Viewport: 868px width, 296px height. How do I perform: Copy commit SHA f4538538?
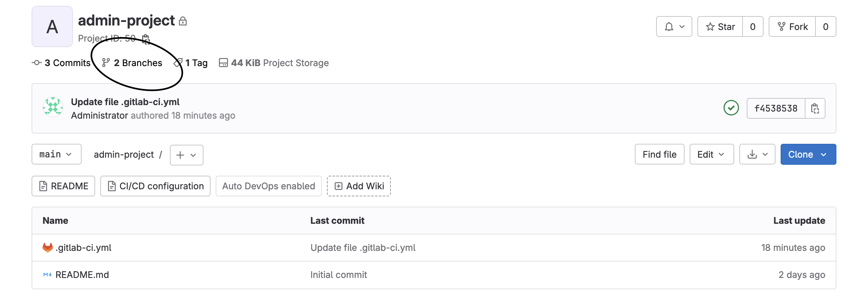click(x=815, y=109)
